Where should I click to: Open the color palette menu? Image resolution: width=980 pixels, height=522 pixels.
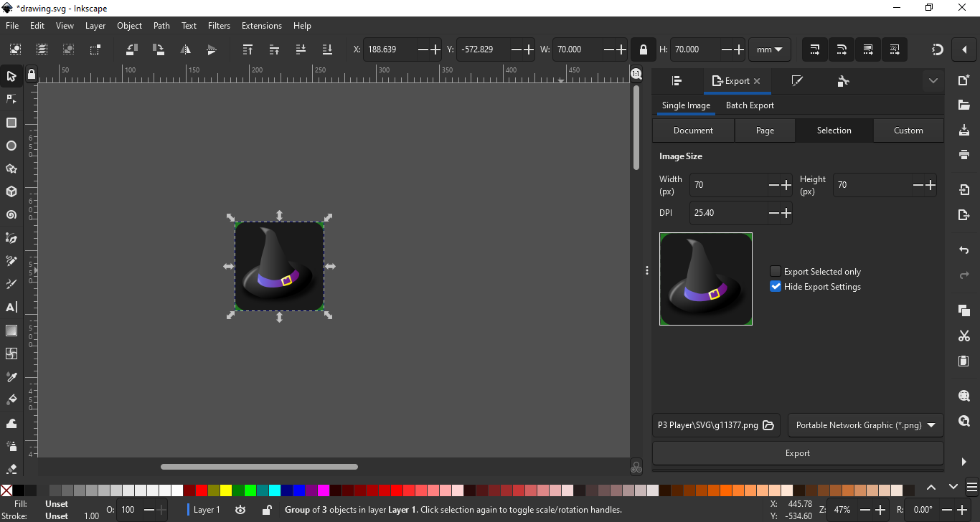point(971,488)
